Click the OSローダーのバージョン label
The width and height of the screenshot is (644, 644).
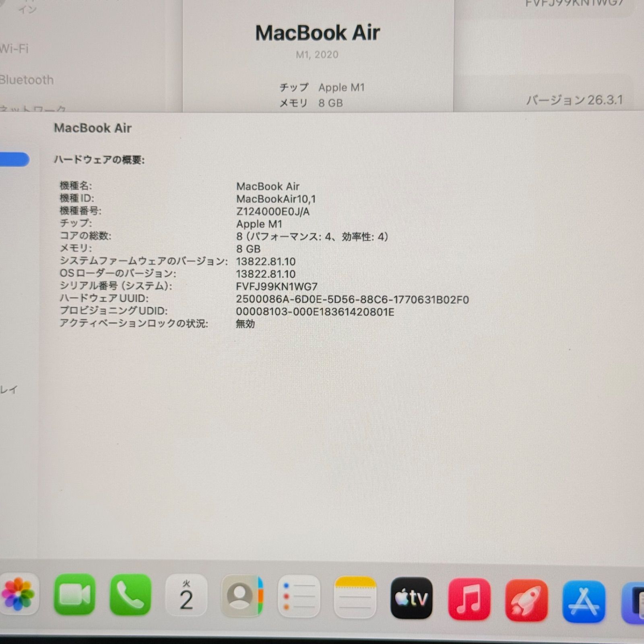point(118,273)
